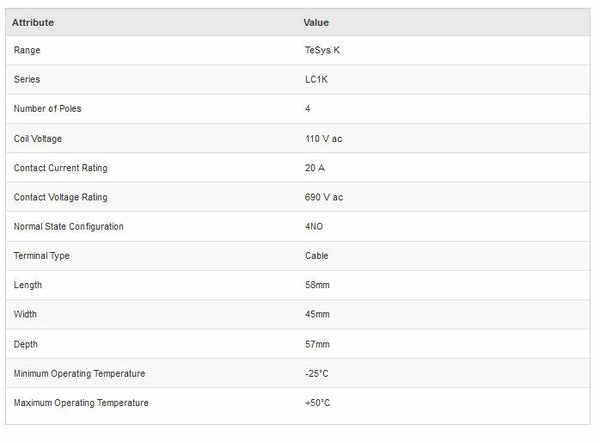Image resolution: width=600 pixels, height=443 pixels.
Task: Click the 4NO value
Action: 314,226
